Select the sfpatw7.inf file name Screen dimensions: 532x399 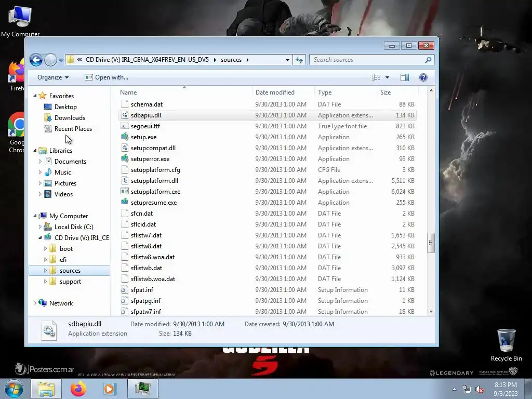[146, 312]
